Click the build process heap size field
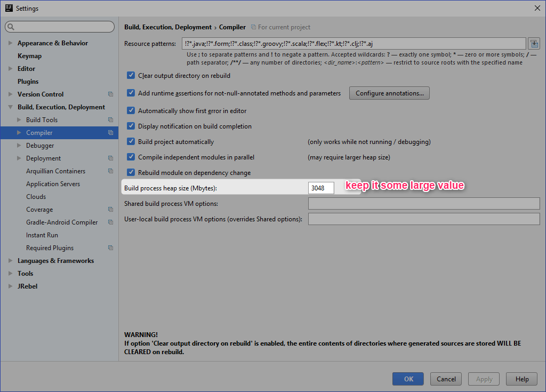Image resolution: width=546 pixels, height=392 pixels. [320, 188]
